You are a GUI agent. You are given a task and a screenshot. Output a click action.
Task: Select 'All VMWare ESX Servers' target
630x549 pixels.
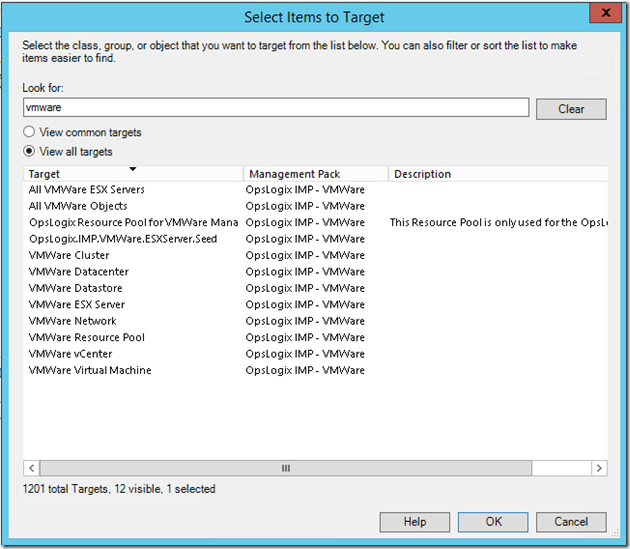pos(87,190)
